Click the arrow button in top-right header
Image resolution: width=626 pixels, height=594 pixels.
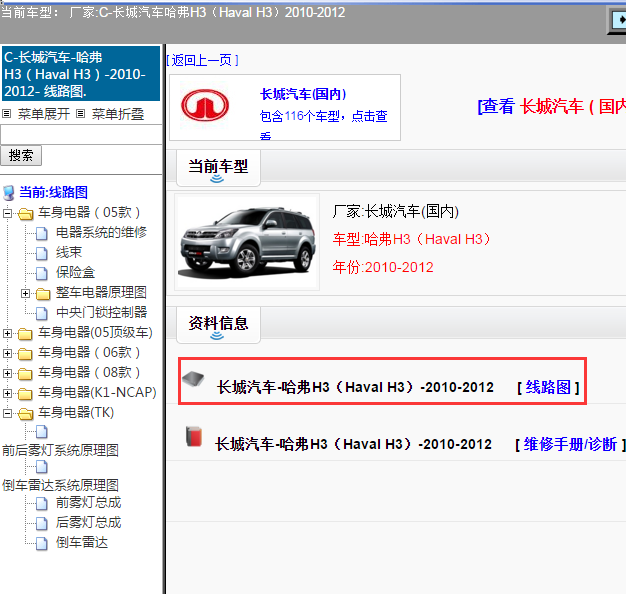pyautogui.click(x=618, y=20)
